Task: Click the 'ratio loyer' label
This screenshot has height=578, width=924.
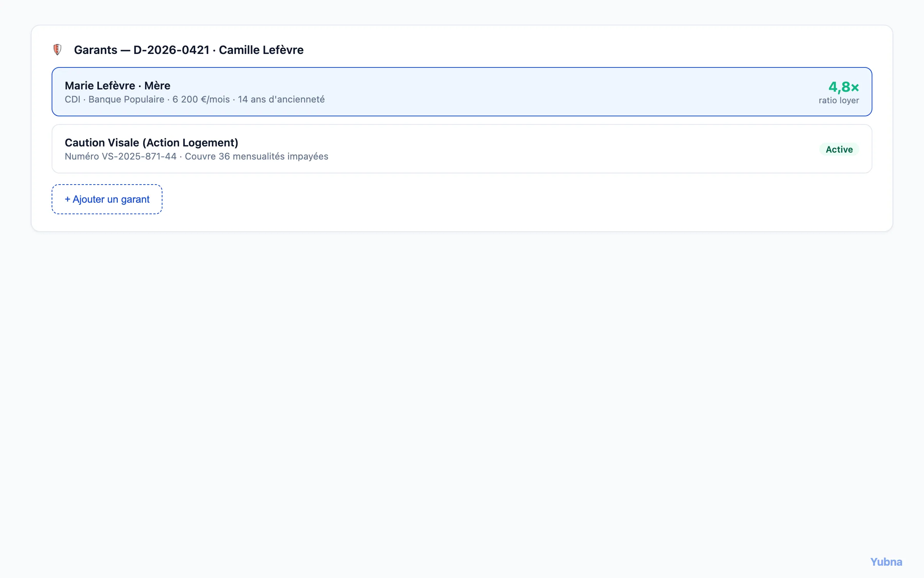Action: tap(839, 100)
